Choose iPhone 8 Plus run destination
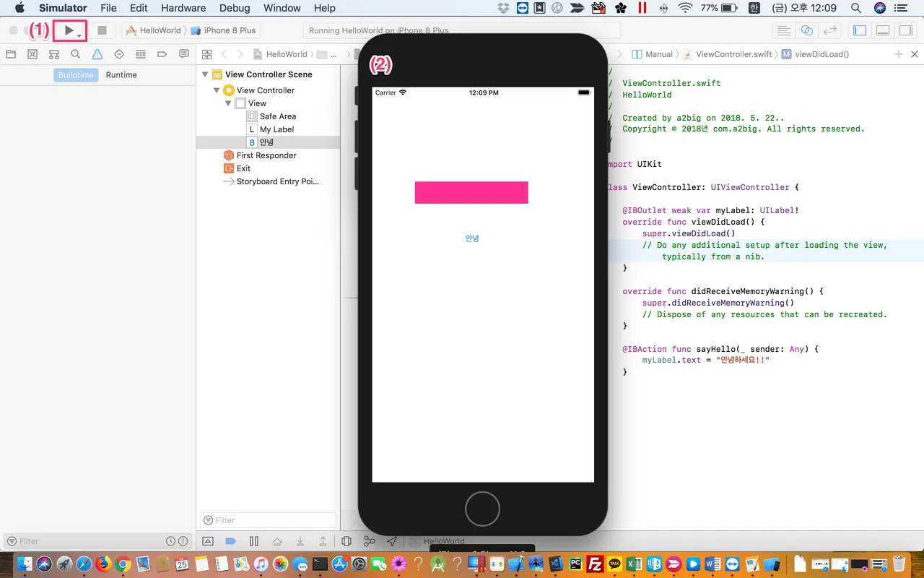924x578 pixels. [x=223, y=31]
